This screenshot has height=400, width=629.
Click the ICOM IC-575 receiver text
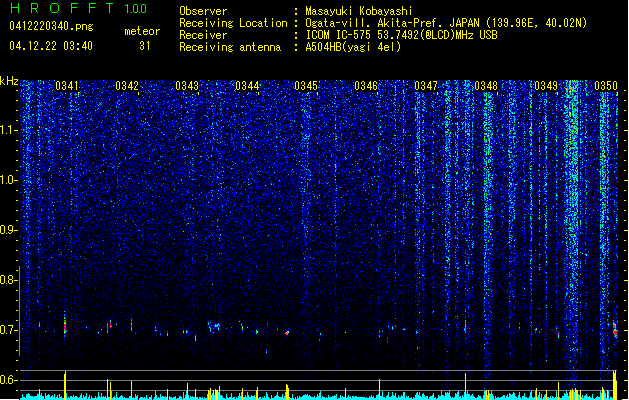click(402, 35)
